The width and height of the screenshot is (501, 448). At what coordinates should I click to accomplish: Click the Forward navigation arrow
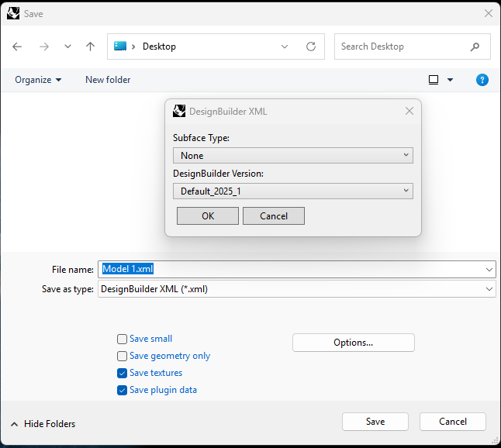(43, 47)
